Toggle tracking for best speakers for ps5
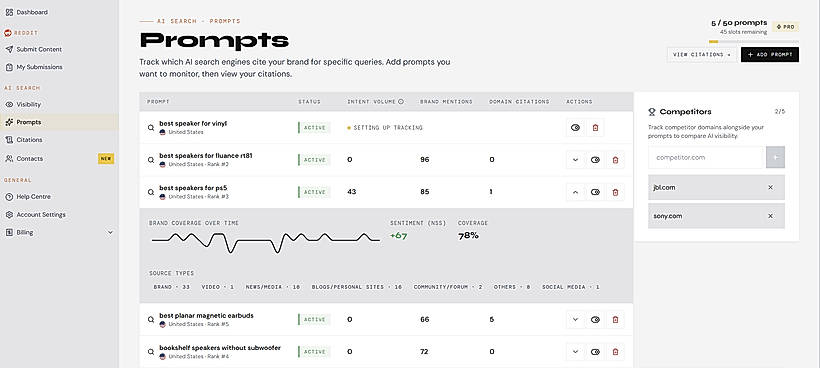Screen dimensions: 820x368 pos(595,192)
